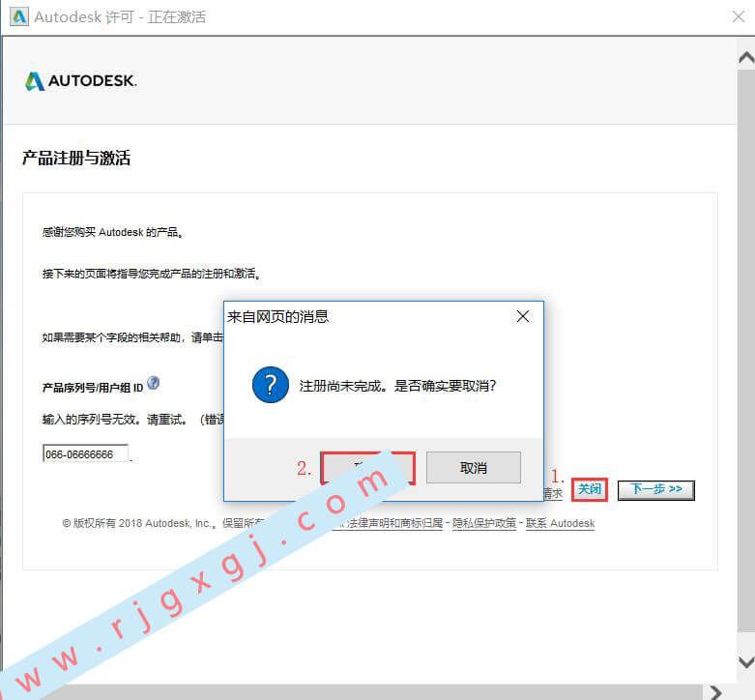
Task: Click the message 注册尚未完成。是否确实要取消?
Action: click(397, 386)
